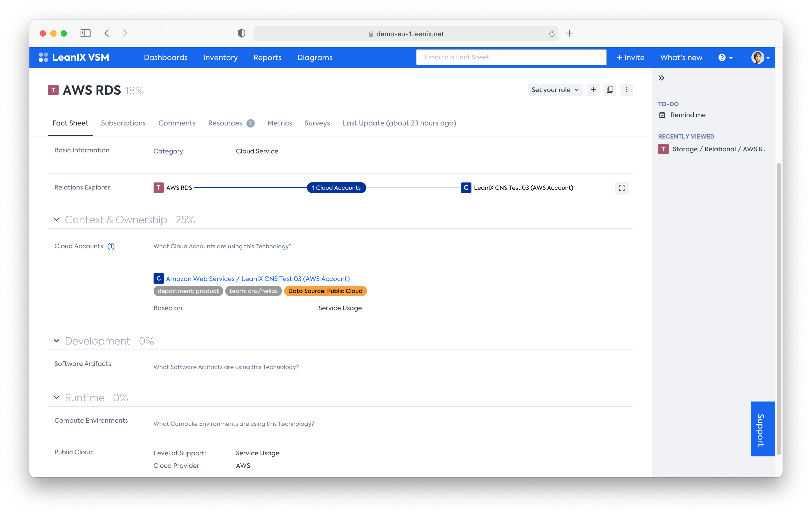Open the Inventory menu
The image size is (812, 516).
[220, 58]
